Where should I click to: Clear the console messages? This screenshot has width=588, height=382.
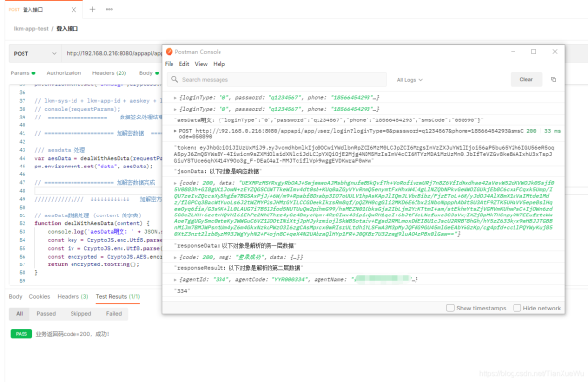526,80
